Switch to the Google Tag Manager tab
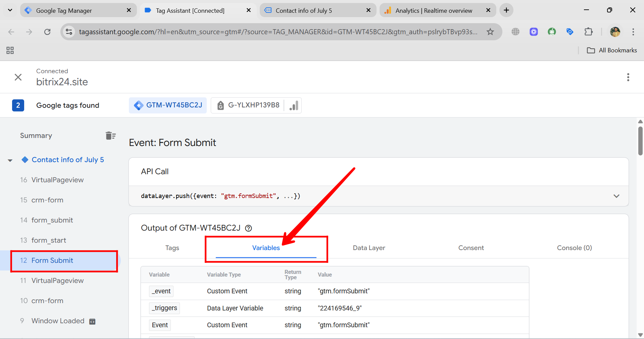 pyautogui.click(x=78, y=10)
